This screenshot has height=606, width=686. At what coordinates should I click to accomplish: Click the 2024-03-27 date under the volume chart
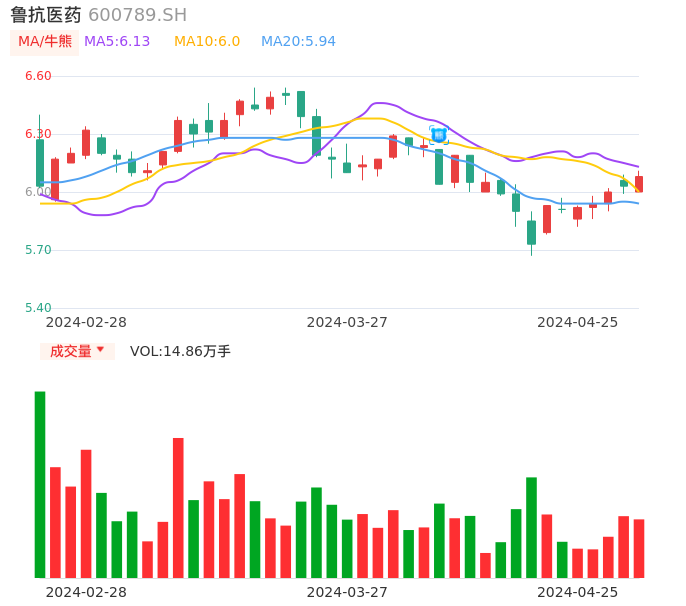347,592
